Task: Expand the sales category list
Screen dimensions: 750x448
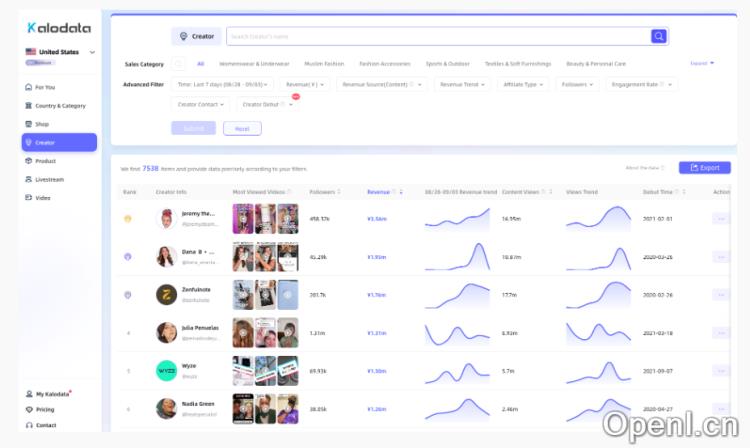Action: coord(702,63)
